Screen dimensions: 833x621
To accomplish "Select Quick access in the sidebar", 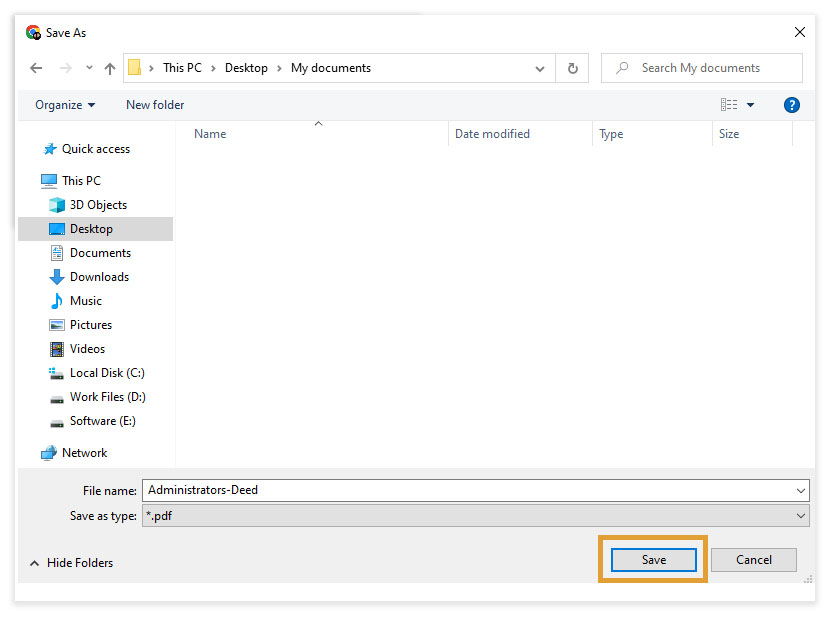I will 96,149.
